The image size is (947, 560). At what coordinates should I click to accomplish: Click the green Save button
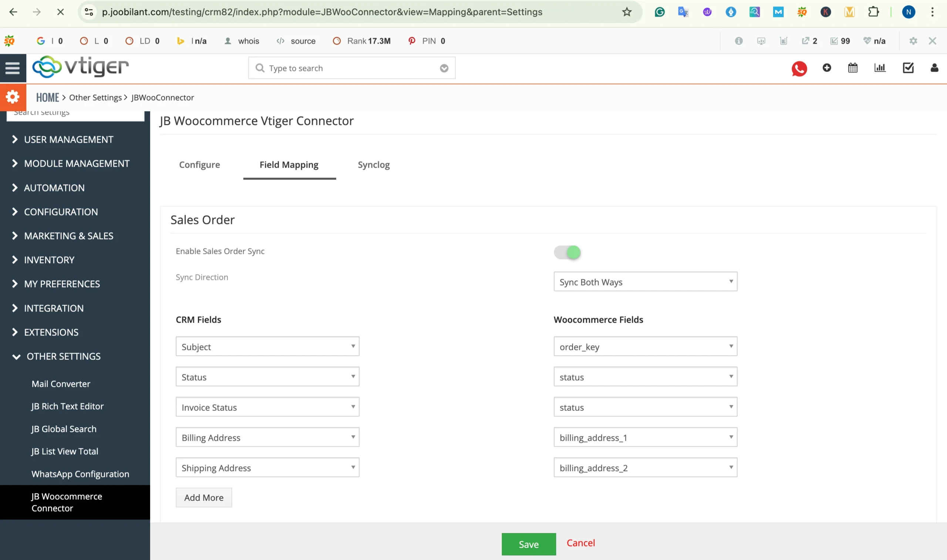coord(528,544)
